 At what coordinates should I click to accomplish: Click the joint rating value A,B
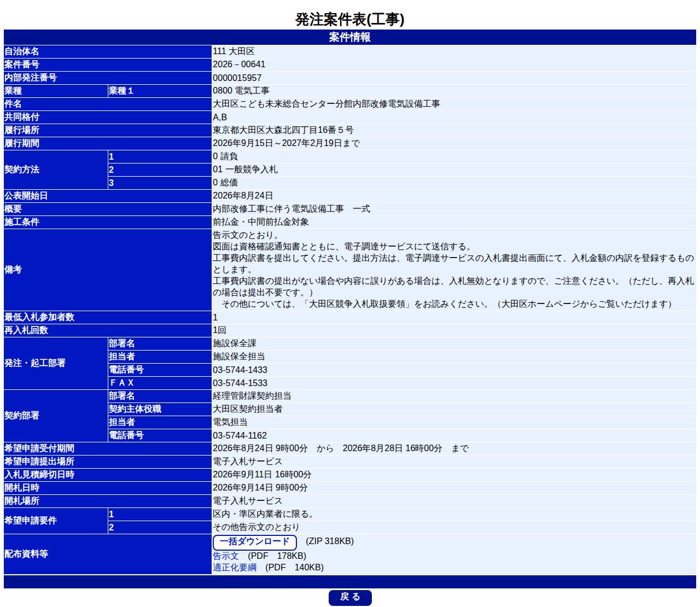click(220, 117)
